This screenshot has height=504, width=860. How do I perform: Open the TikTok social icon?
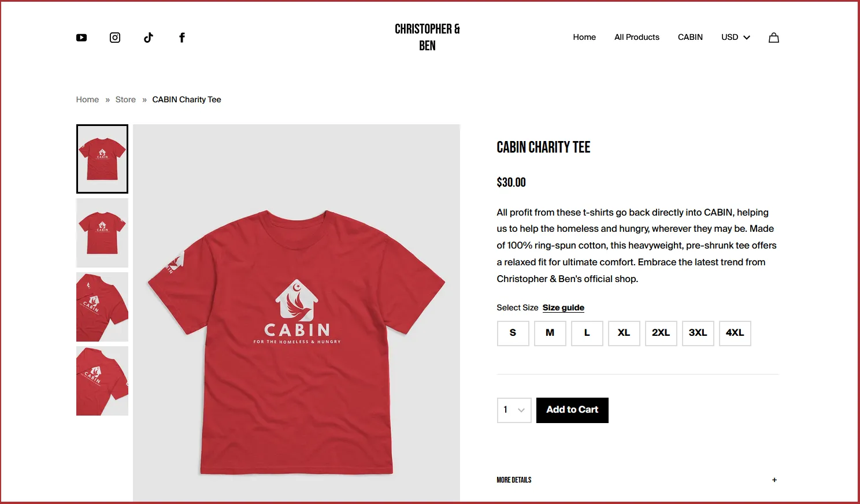pyautogui.click(x=149, y=38)
